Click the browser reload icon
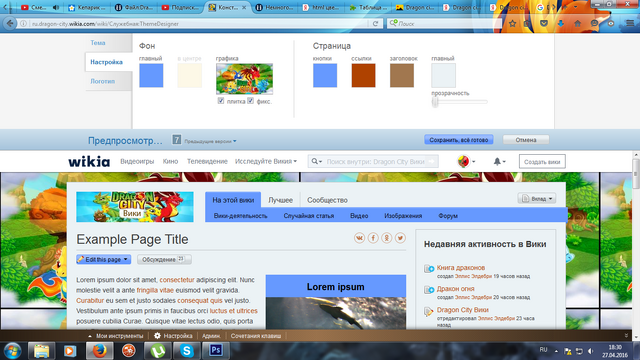Screen dimensions: 640x360 pos(375,24)
